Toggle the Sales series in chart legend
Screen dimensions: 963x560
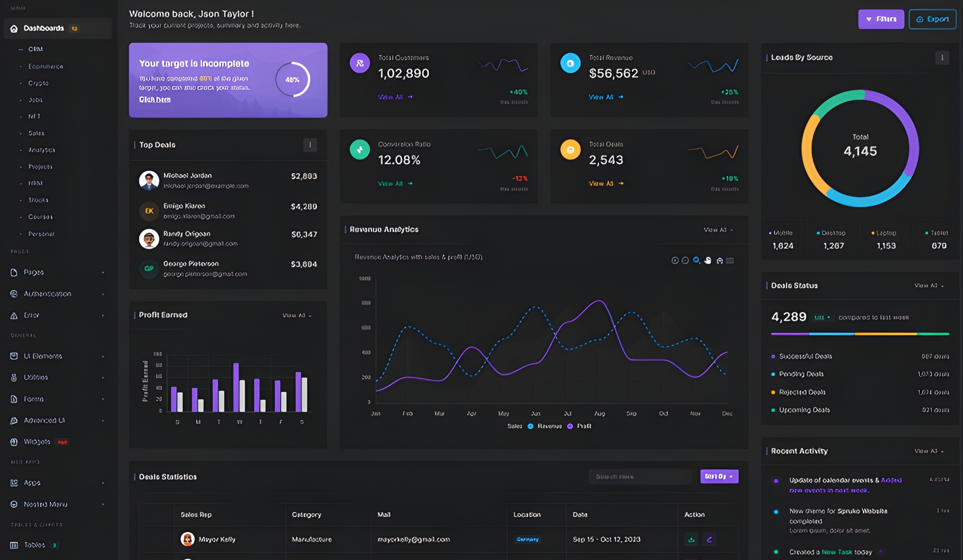514,426
